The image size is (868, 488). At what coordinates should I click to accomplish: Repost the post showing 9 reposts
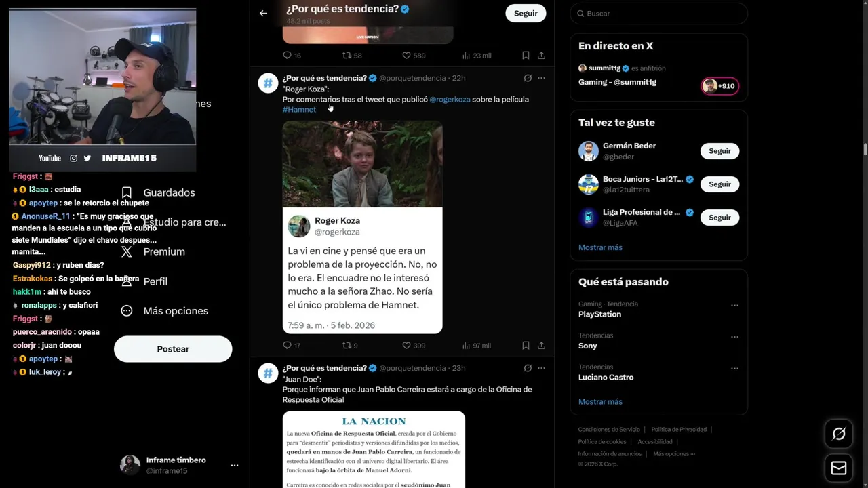pos(350,346)
